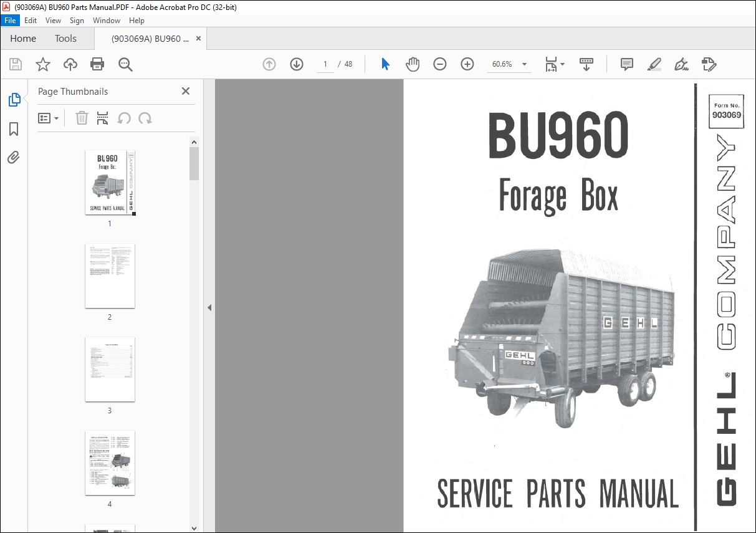Screen dimensions: 756x533
Task: Open the Help menu
Action: 136,21
